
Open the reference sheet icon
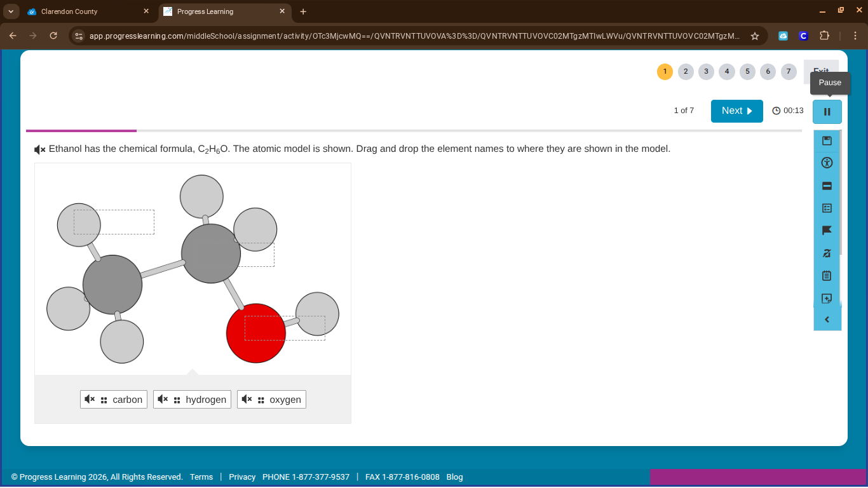click(827, 208)
